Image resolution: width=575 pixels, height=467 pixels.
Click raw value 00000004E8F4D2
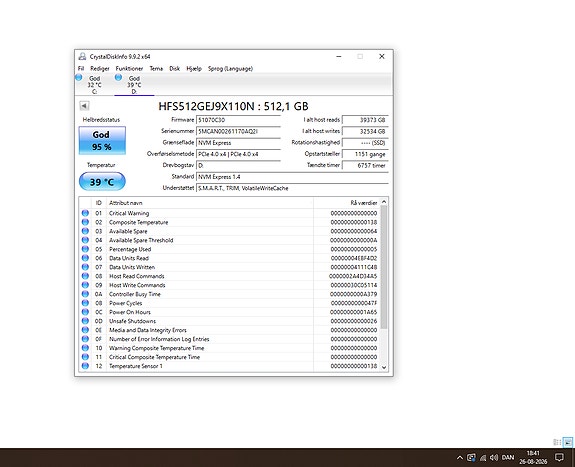[x=354, y=258]
